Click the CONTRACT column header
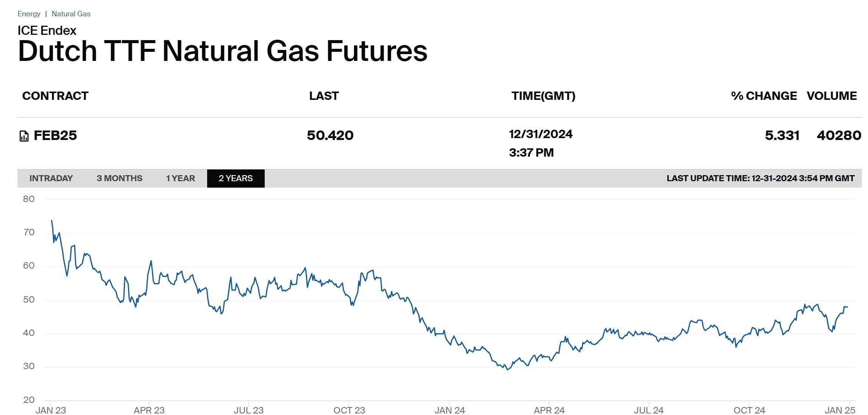 [55, 96]
